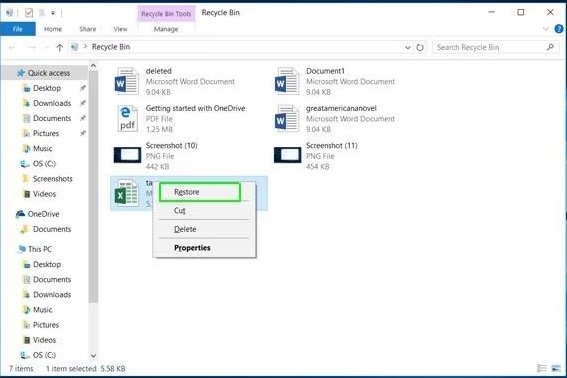Screen dimensions: 567x378
Task: Open Documents under Quick access
Action: click(x=52, y=118)
